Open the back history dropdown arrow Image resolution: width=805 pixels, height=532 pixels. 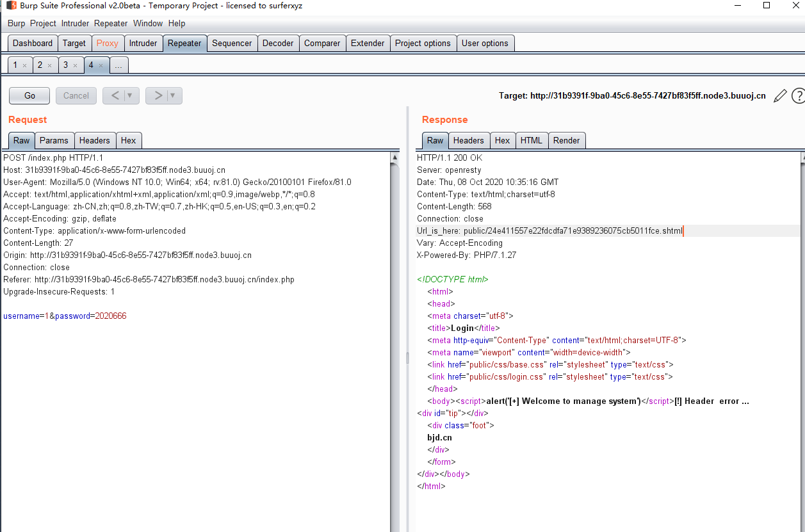pyautogui.click(x=130, y=95)
